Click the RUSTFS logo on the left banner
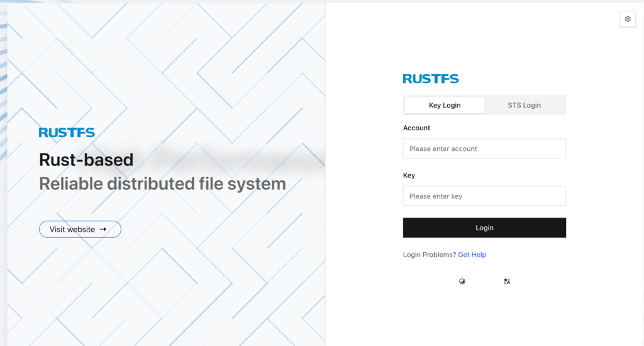 67,133
